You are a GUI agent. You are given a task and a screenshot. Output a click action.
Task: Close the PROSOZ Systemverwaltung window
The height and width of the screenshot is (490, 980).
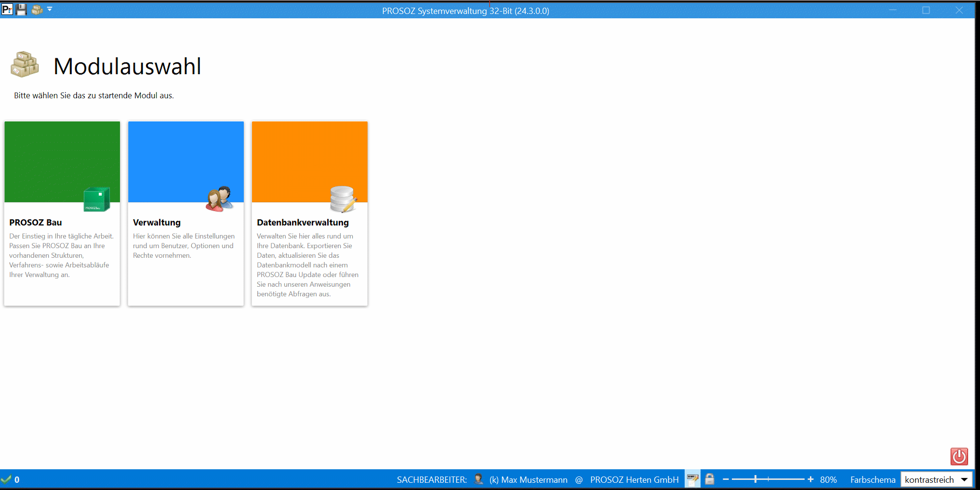tap(959, 10)
